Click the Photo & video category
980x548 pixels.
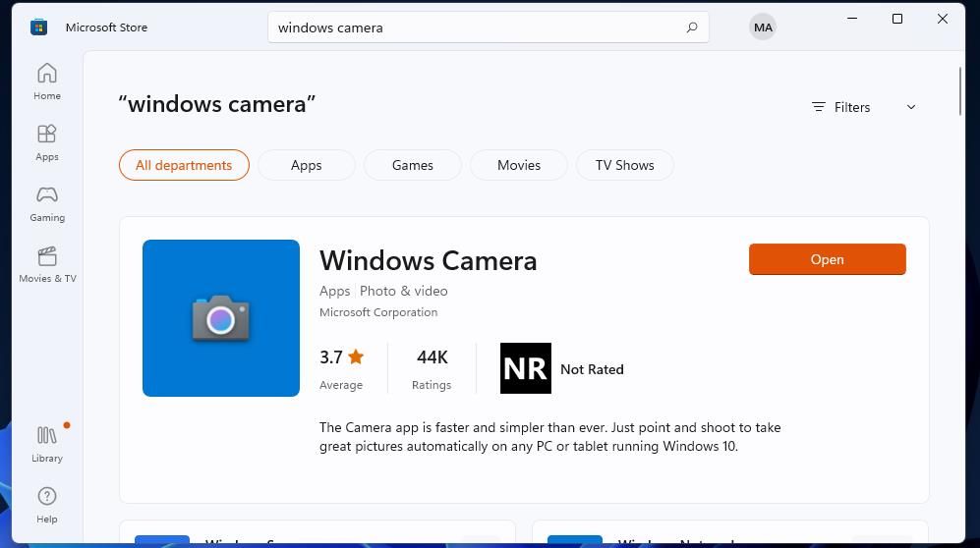(404, 291)
